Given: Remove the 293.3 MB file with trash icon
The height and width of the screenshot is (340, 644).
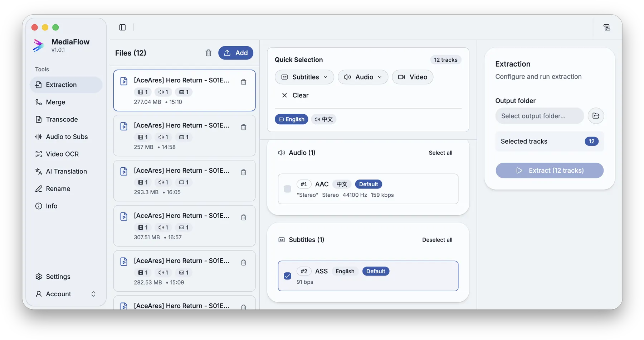Looking at the screenshot, I should click(x=244, y=172).
